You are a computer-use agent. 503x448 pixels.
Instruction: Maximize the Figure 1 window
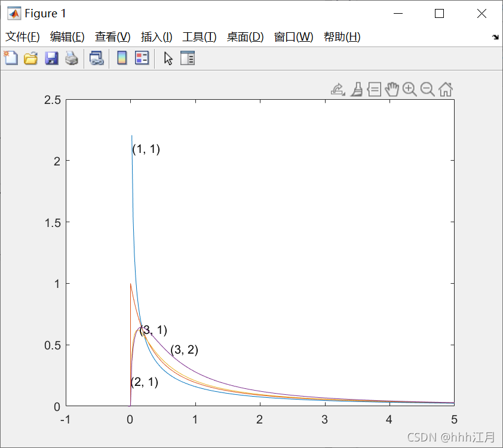(x=439, y=14)
